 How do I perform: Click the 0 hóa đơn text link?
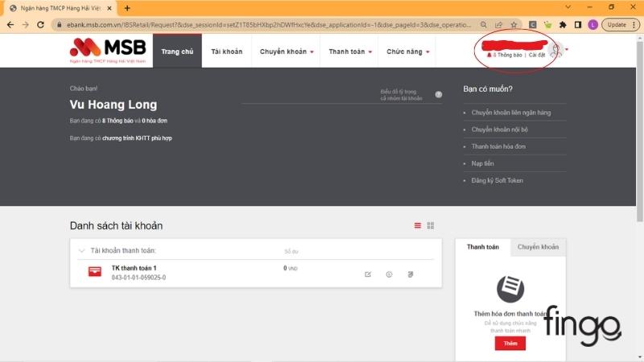pyautogui.click(x=155, y=121)
